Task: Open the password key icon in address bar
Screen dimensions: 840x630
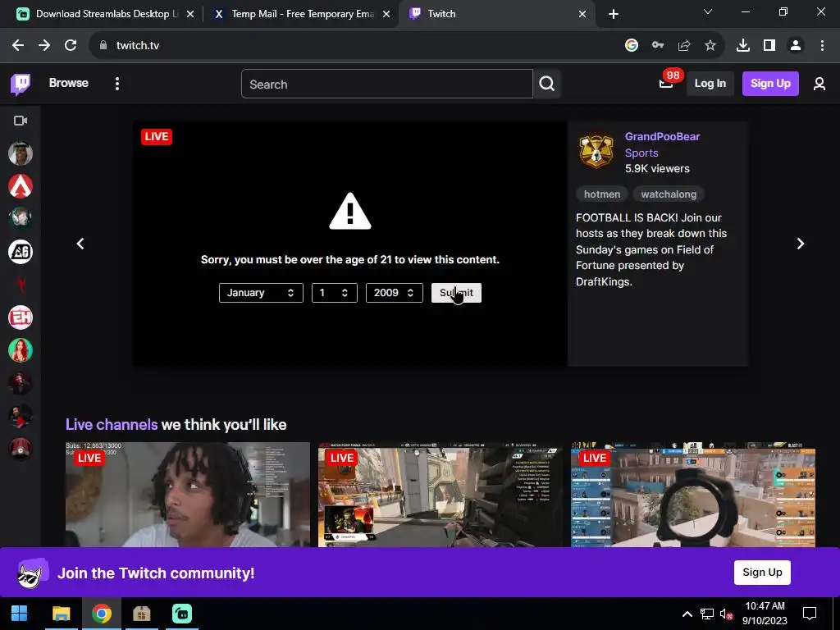Action: tap(658, 46)
